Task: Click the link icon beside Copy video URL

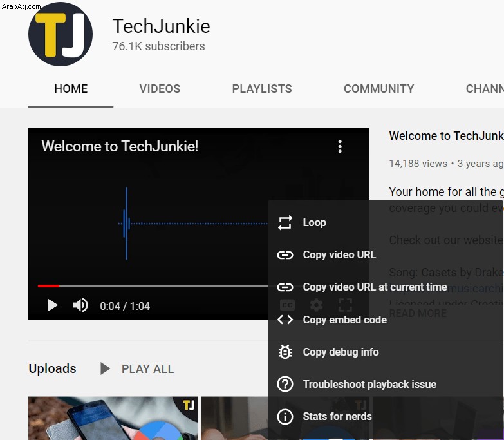Action: point(285,255)
